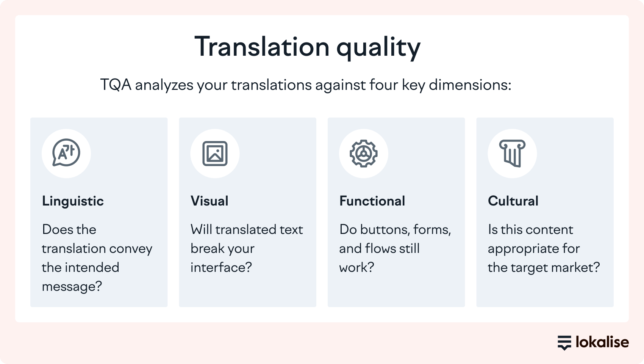Click the Functional gear icon
Viewport: 644px width, 364px height.
(364, 154)
